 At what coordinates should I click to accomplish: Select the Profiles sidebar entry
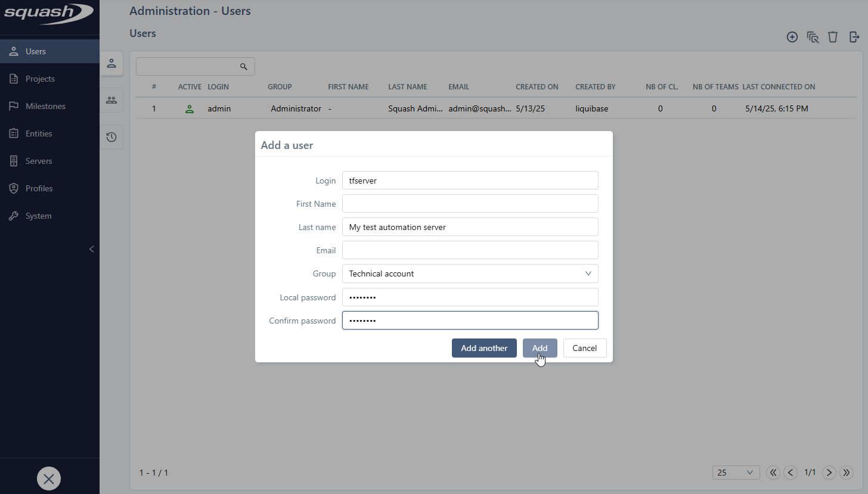click(x=38, y=188)
